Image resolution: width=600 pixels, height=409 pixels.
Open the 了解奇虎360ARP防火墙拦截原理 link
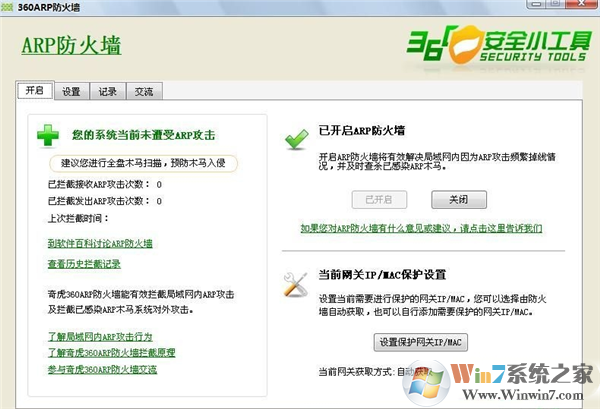coord(111,352)
